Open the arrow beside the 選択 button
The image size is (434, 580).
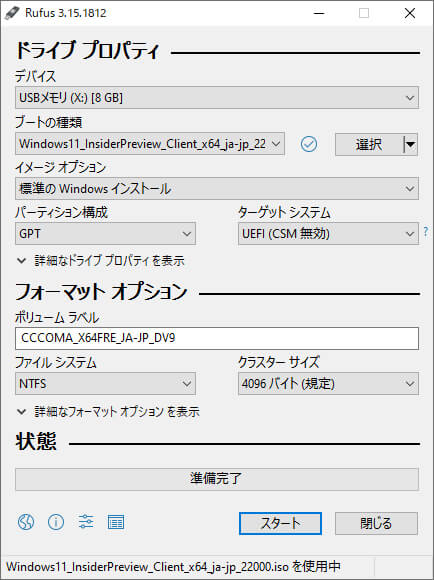click(x=410, y=144)
